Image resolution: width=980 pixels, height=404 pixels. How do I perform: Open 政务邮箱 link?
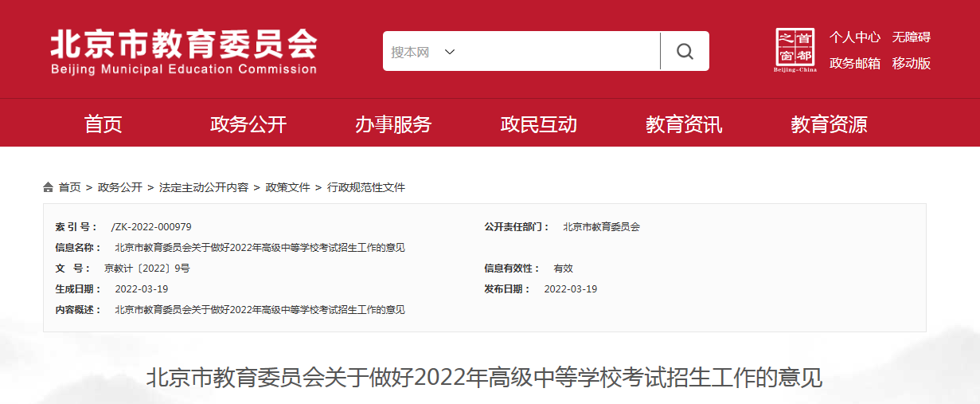click(x=855, y=63)
